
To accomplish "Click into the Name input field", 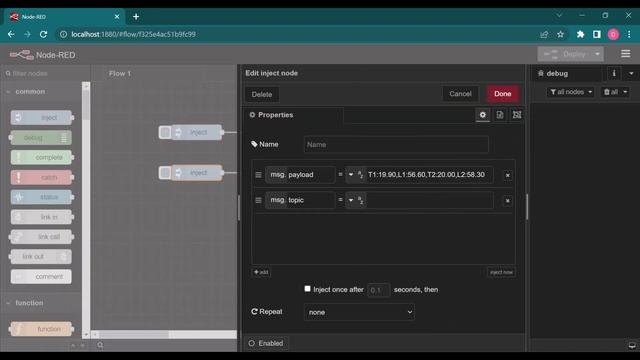I will click(396, 144).
